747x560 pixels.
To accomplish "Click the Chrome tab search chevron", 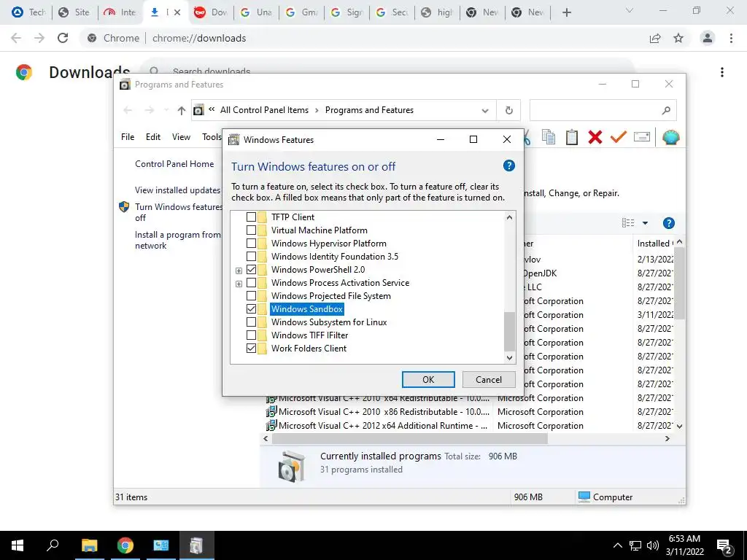I will tap(630, 10).
